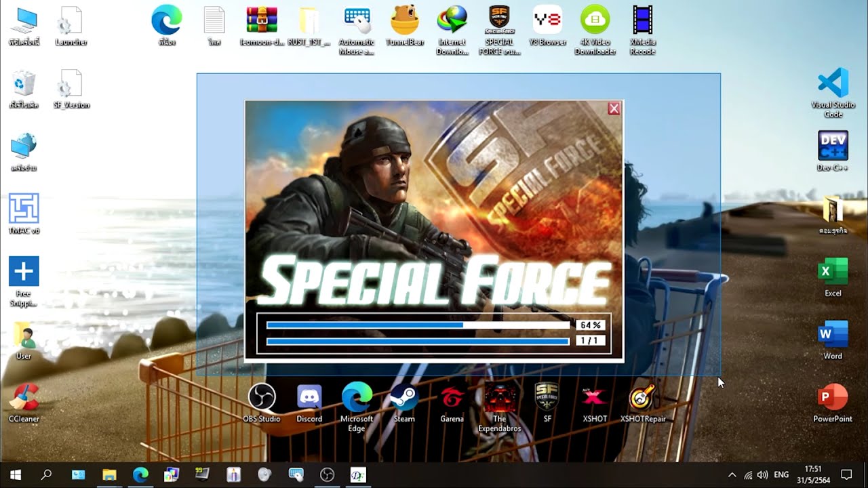Open the folder icon above Excel
Image resolution: width=868 pixels, height=488 pixels.
[x=833, y=214]
